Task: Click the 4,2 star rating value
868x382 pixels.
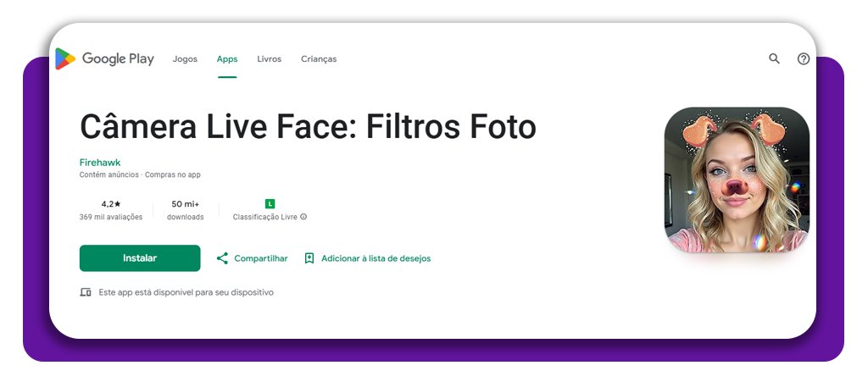Action: (111, 204)
